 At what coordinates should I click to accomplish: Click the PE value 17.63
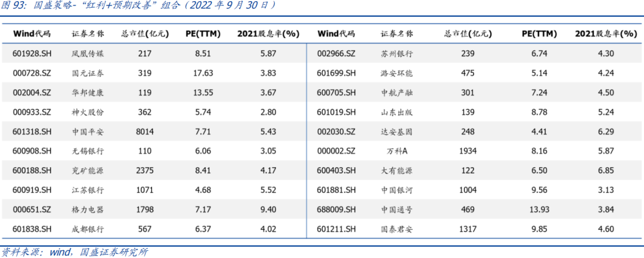[203, 73]
